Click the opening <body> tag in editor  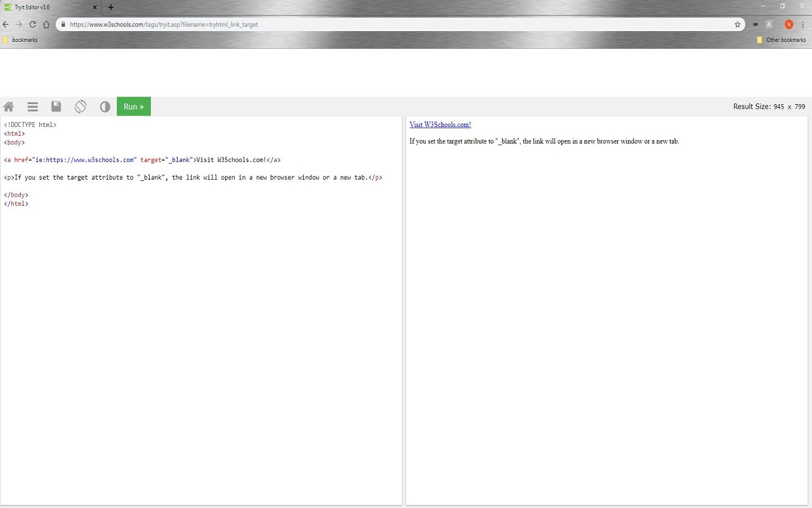15,142
